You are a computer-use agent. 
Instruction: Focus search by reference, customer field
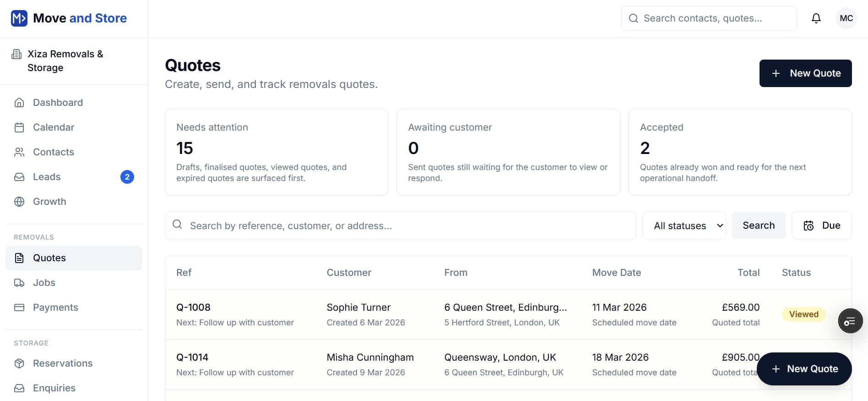pos(401,225)
